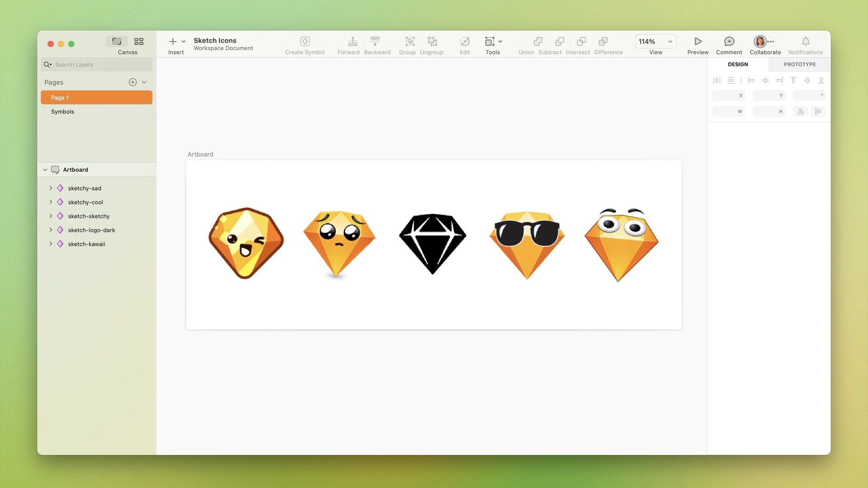Viewport: 868px width, 488px height.
Task: Click the W width field
Action: 729,112
